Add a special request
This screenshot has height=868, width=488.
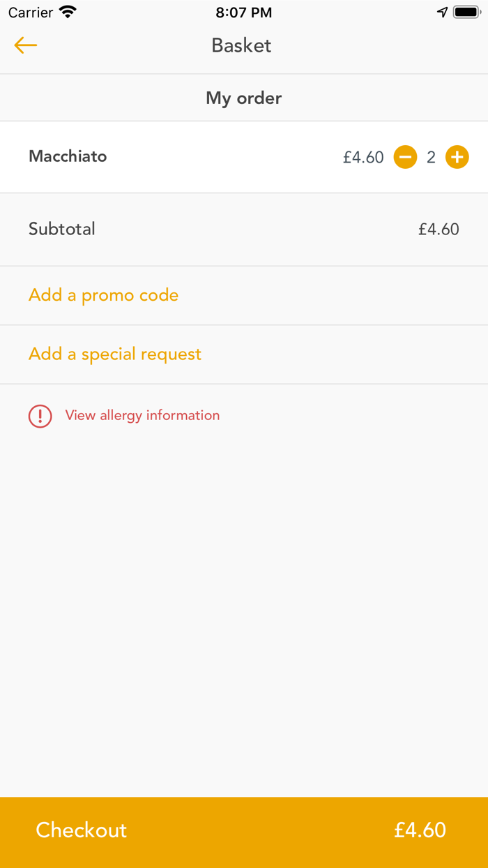pos(115,354)
